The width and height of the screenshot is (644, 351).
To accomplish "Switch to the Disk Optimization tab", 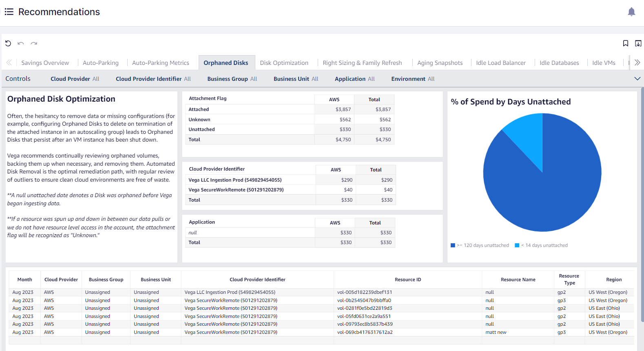I will (x=284, y=63).
